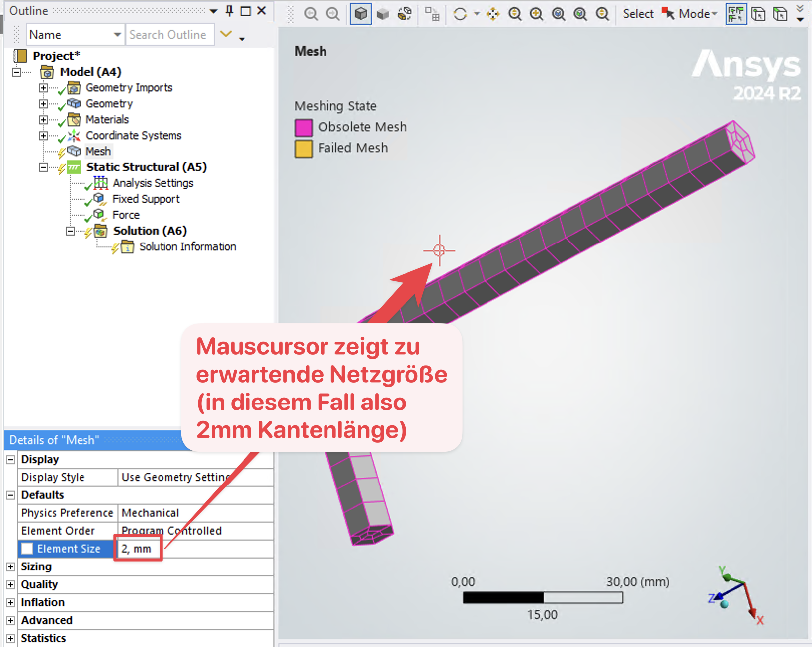Viewport: 812px width, 647px height.
Task: Select Solution Information under Solution (A6)
Action: 187,247
